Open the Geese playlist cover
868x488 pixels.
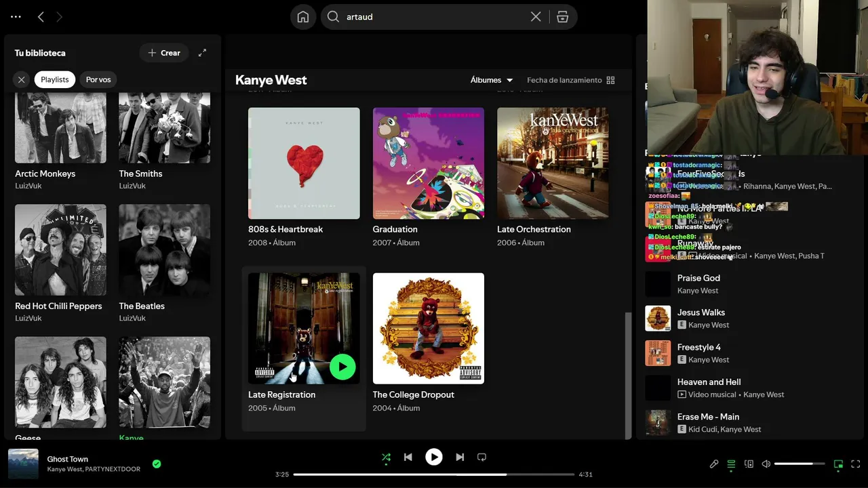[x=60, y=382]
